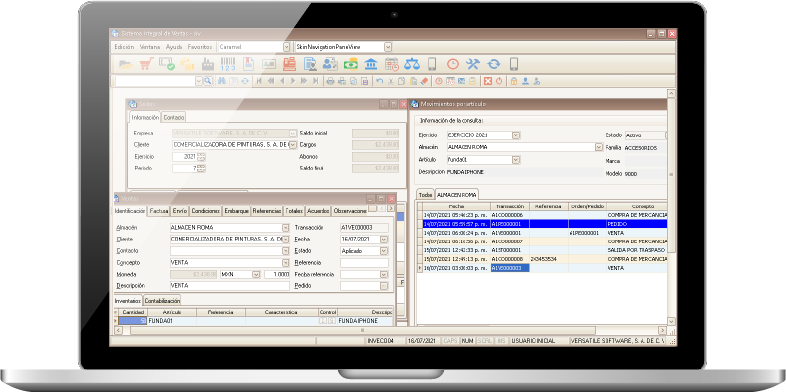Open the green money bills icon
Image resolution: width=786 pixels, height=392 pixels.
(x=351, y=64)
